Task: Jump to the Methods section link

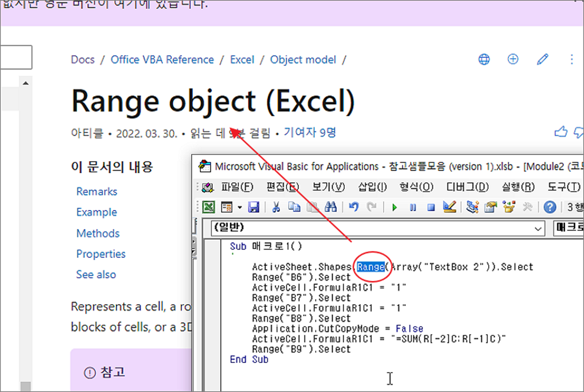Action: click(x=98, y=233)
